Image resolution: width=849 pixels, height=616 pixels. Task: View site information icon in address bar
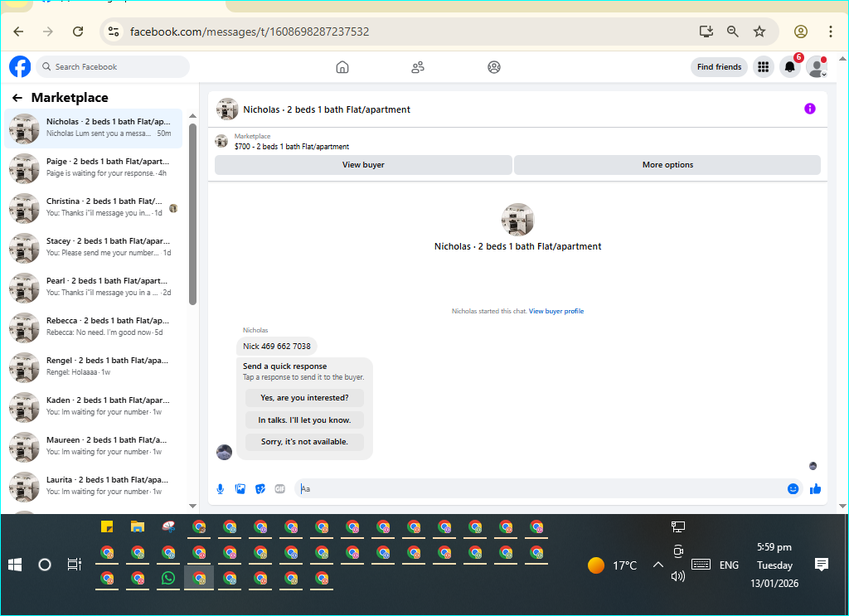point(113,32)
